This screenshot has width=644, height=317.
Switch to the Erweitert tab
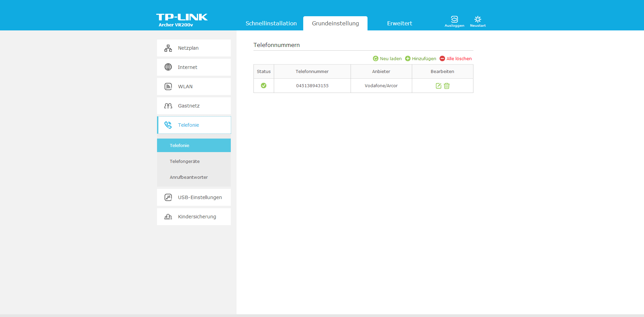point(399,23)
